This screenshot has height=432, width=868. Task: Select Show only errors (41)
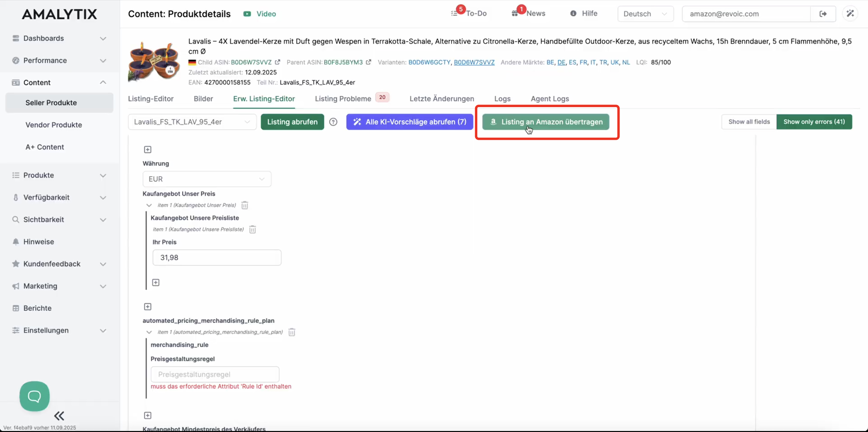click(x=814, y=122)
